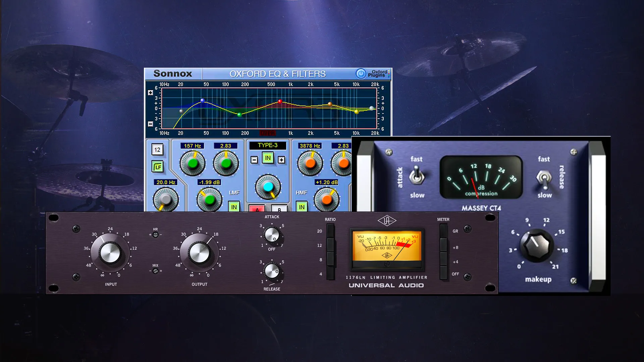Click the orange HMF gain knob
This screenshot has height=362, width=644.
pos(327,200)
